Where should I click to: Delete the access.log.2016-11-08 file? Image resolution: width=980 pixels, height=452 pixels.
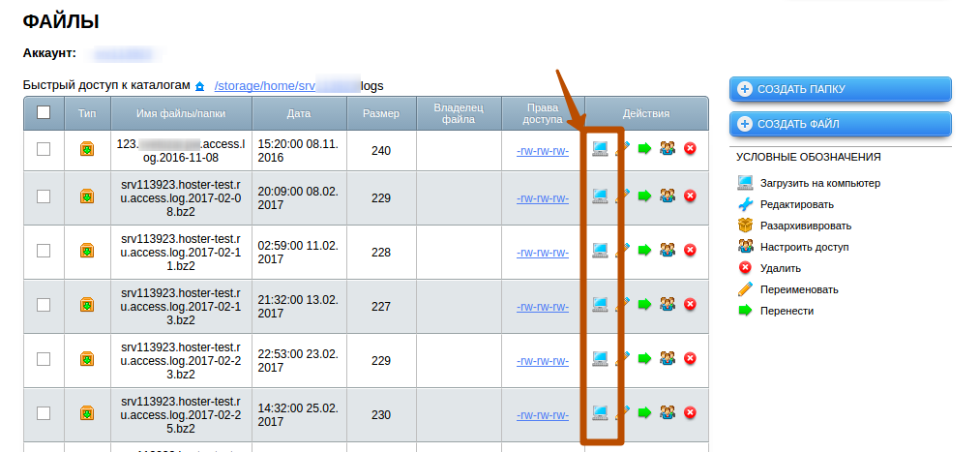(x=690, y=148)
